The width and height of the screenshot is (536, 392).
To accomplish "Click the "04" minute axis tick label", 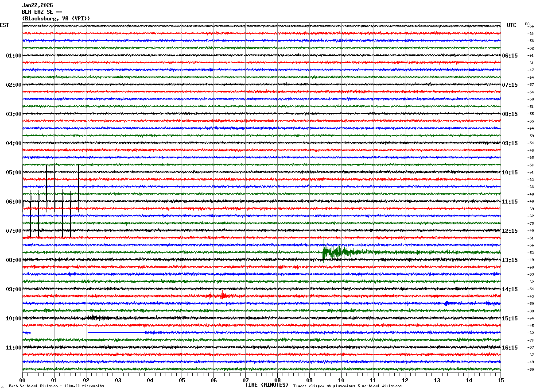I will (150, 380).
